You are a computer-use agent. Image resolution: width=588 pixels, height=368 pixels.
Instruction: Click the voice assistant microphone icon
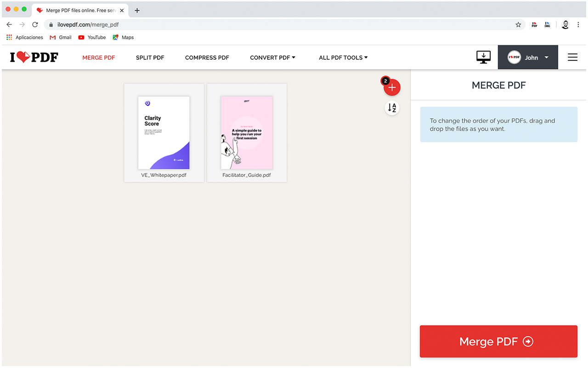565,24
